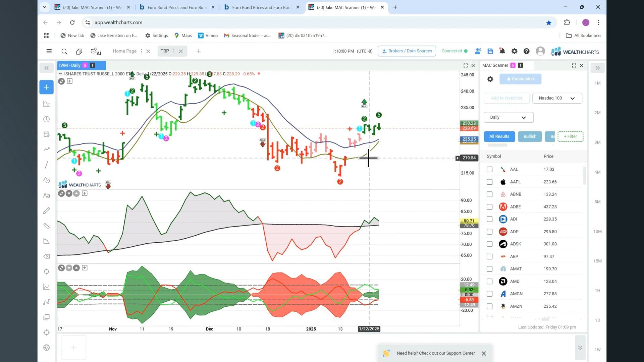Check the ADBE row checkbox

click(x=489, y=207)
